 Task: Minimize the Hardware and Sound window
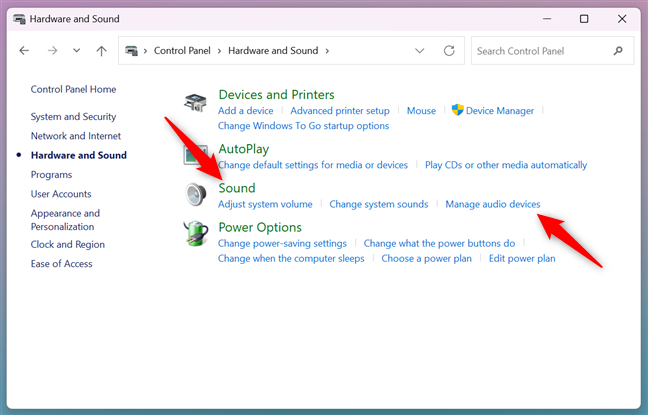click(547, 19)
